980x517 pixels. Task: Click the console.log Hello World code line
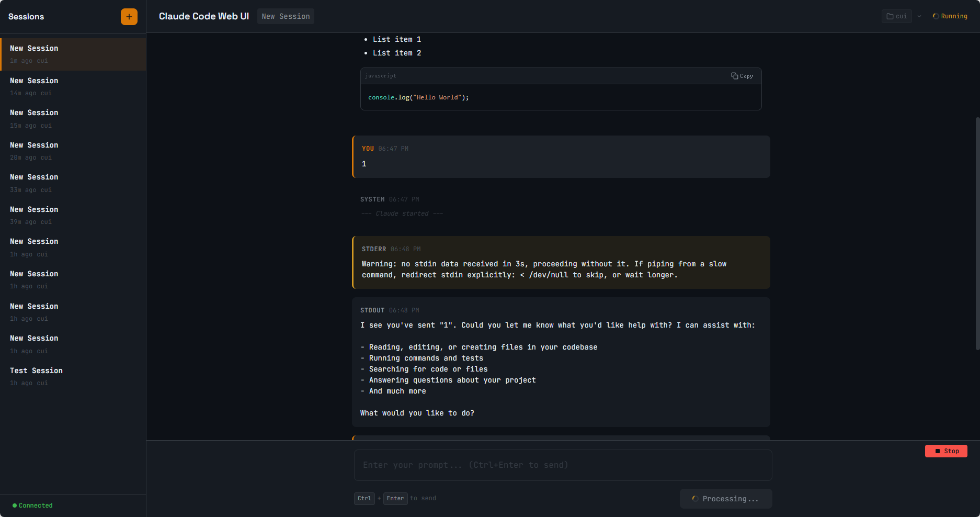(418, 97)
